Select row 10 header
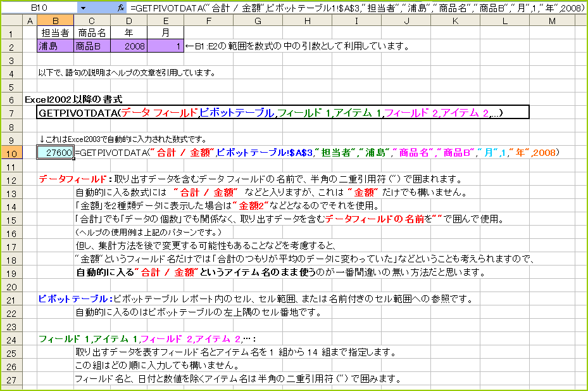 11,153
